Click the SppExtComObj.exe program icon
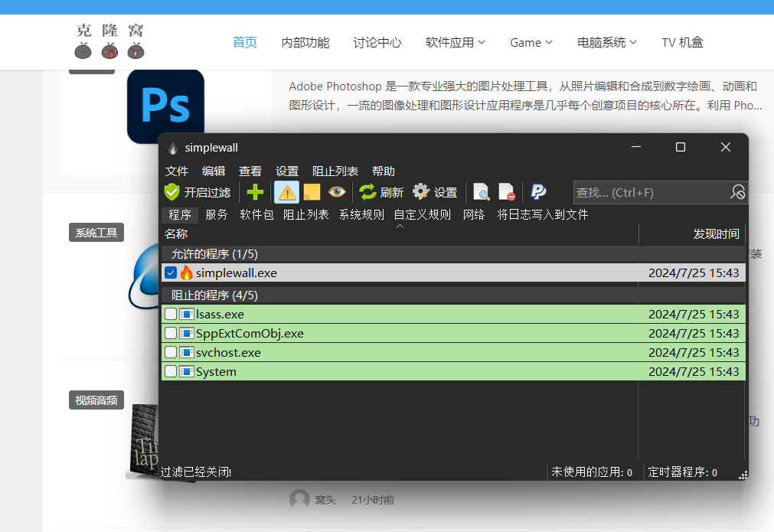This screenshot has width=774, height=532. click(187, 333)
